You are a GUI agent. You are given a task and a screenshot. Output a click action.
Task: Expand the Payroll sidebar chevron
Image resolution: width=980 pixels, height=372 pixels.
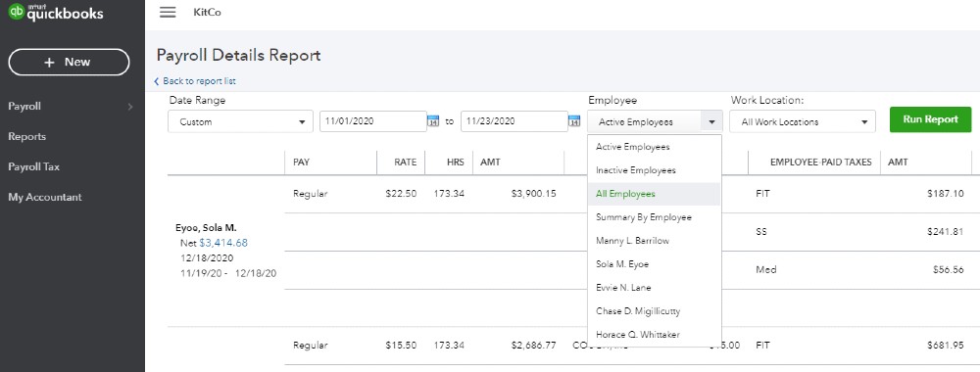(130, 107)
